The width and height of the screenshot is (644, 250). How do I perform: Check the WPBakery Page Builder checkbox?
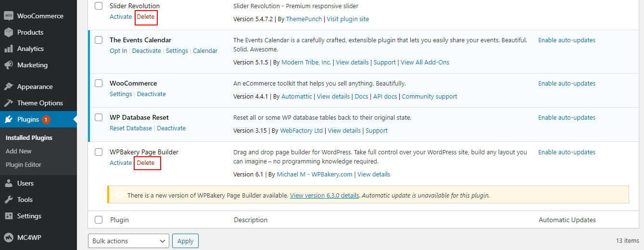[99, 152]
